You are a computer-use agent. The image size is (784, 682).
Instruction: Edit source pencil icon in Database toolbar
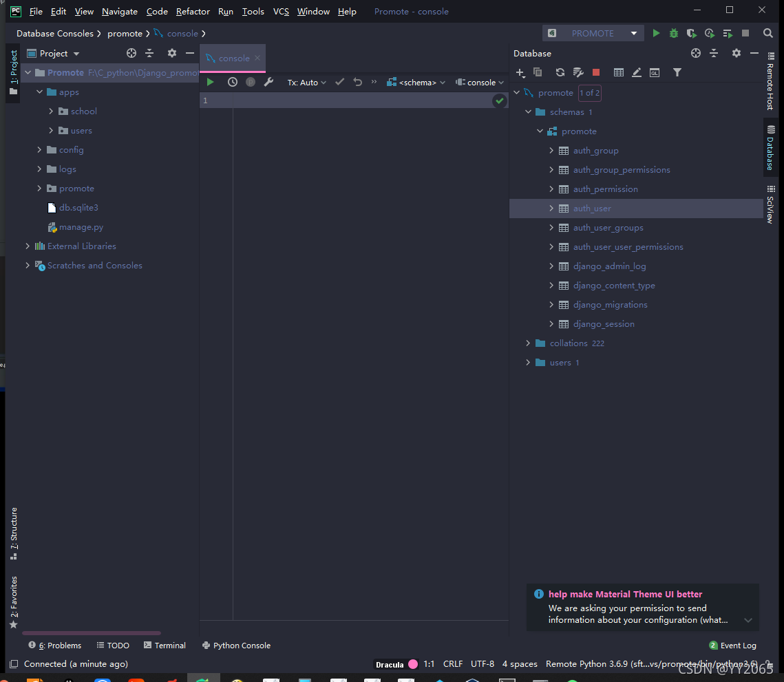click(637, 72)
